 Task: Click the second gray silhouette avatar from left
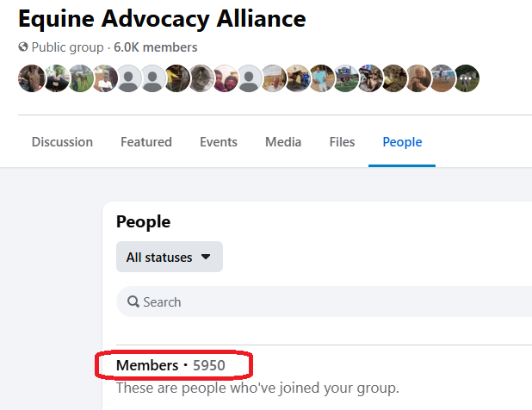pyautogui.click(x=153, y=78)
